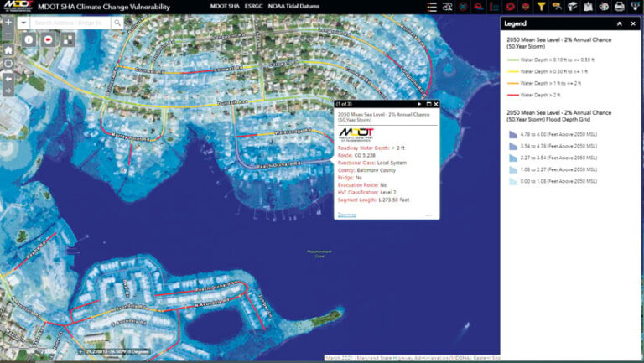Open the paint palette draw tool
The width and height of the screenshot is (644, 363).
[x=604, y=7]
